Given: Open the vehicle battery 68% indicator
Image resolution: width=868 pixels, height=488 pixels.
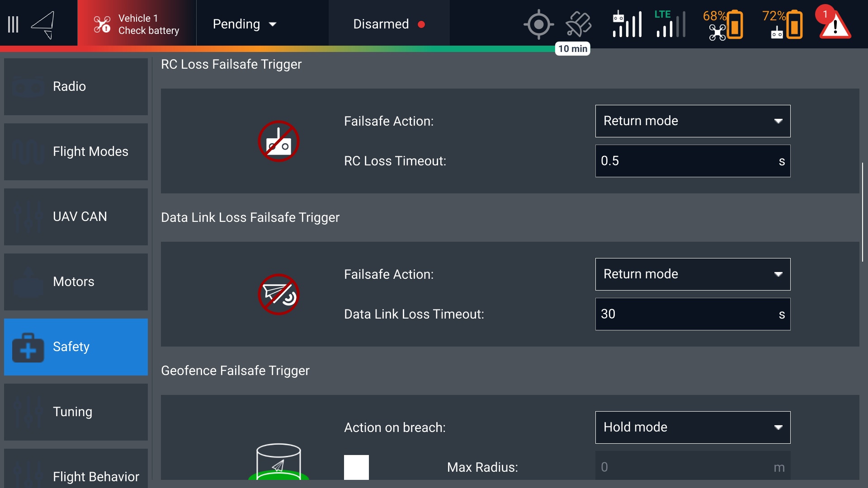Looking at the screenshot, I should point(723,24).
